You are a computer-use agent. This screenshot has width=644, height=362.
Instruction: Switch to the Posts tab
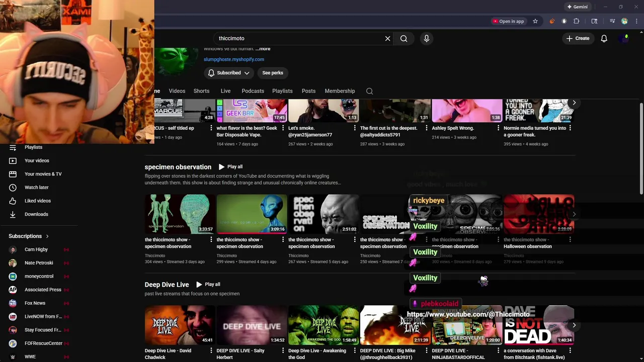[308, 91]
